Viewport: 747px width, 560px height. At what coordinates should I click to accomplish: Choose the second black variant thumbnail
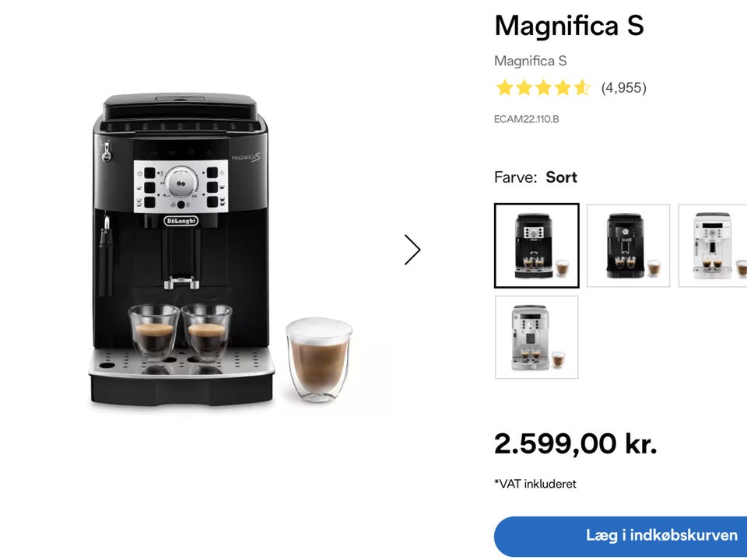(629, 246)
